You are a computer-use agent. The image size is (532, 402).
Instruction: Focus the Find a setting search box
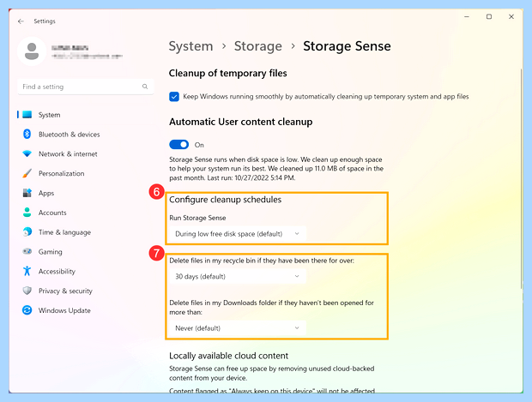(86, 87)
